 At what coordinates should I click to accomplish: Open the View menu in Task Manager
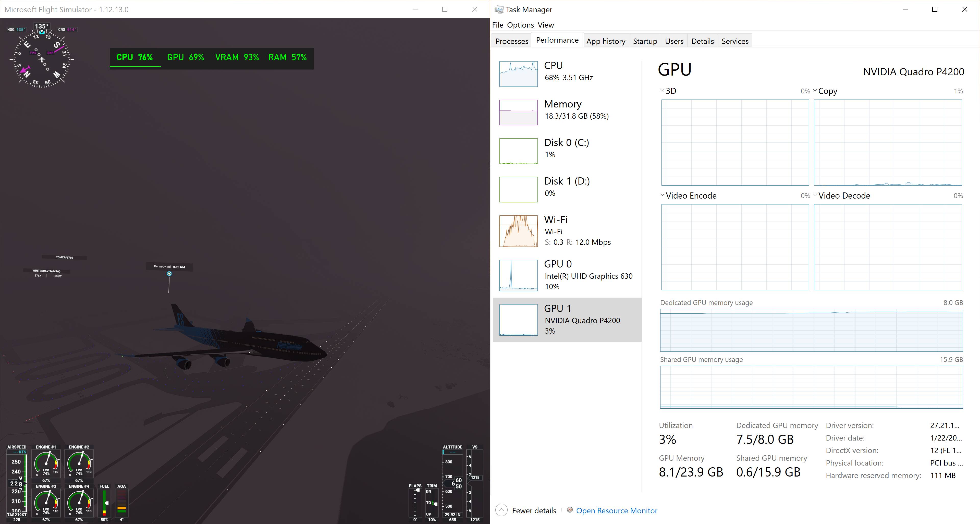tap(546, 25)
